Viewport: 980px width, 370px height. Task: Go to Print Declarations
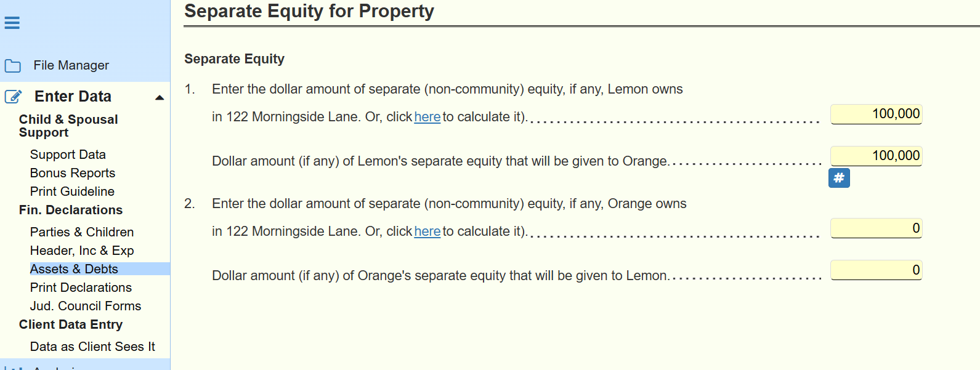[x=81, y=288]
